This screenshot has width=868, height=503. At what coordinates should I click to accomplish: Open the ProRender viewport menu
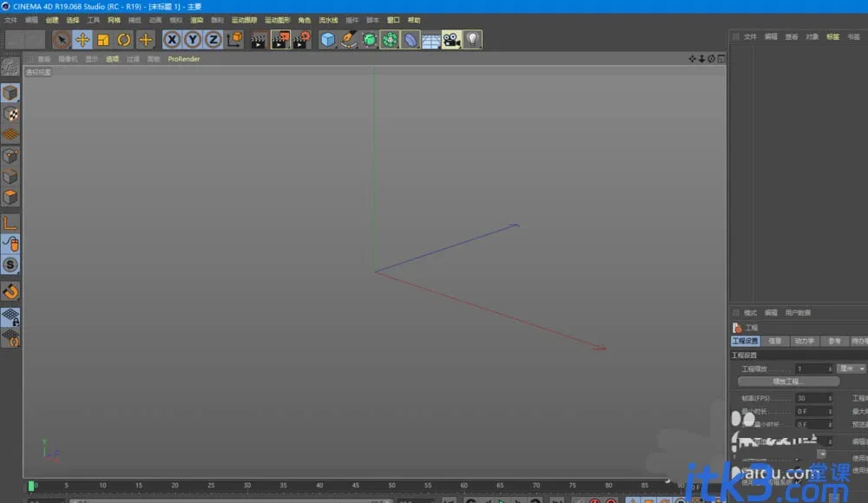[x=184, y=59]
